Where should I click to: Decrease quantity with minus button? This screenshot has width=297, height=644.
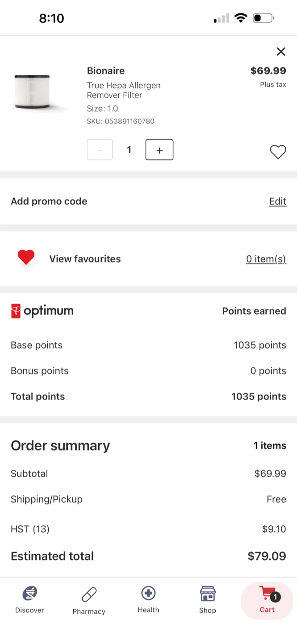100,150
